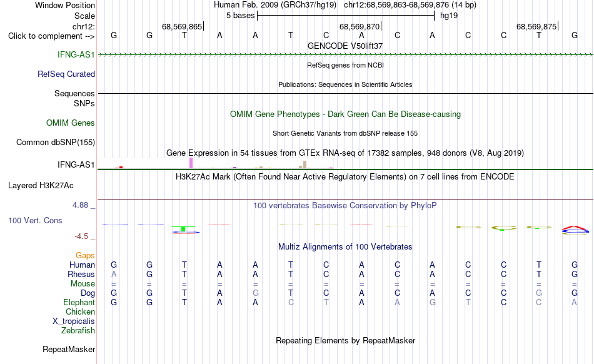Open the Layered H3K27Ac track label
Image resolution: width=594 pixels, height=364 pixels.
[41, 185]
